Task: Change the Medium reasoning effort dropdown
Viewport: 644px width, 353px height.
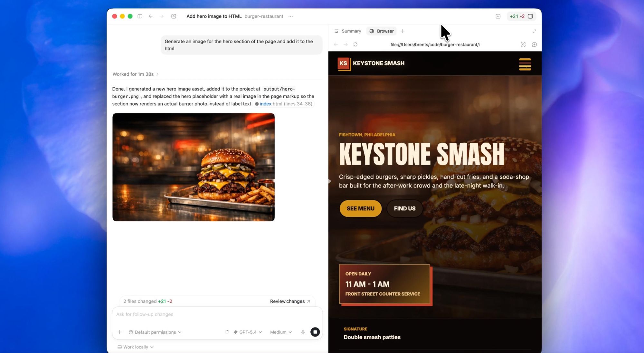Action: (x=281, y=332)
